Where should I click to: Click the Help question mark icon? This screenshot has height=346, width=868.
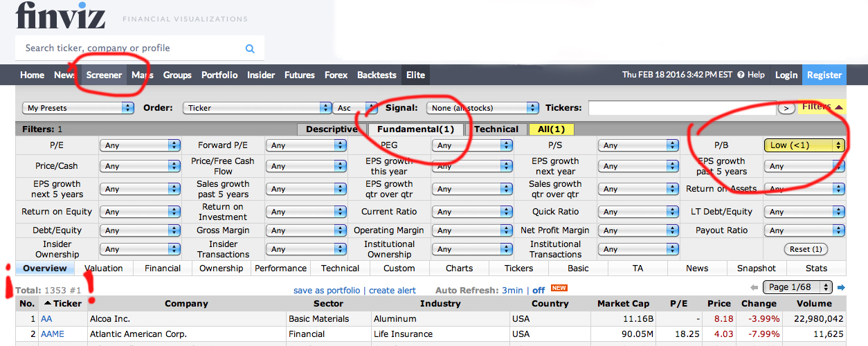741,75
